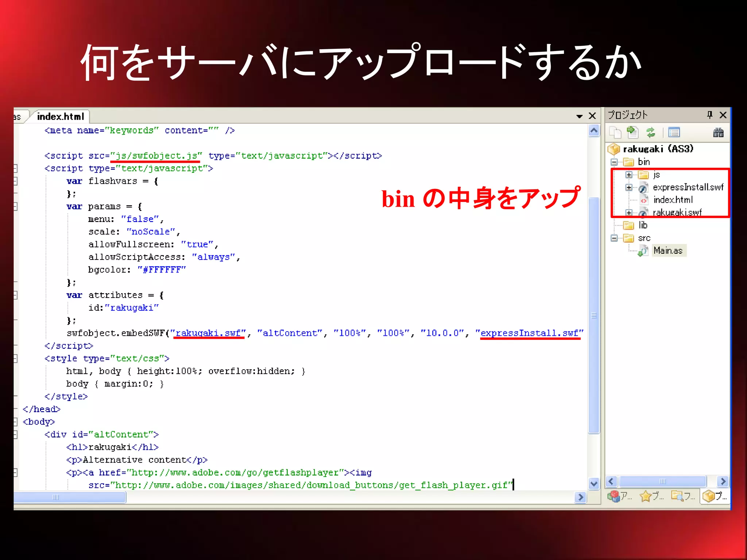
Task: Click the get_flash_player.gif src URL line
Action: 301,486
